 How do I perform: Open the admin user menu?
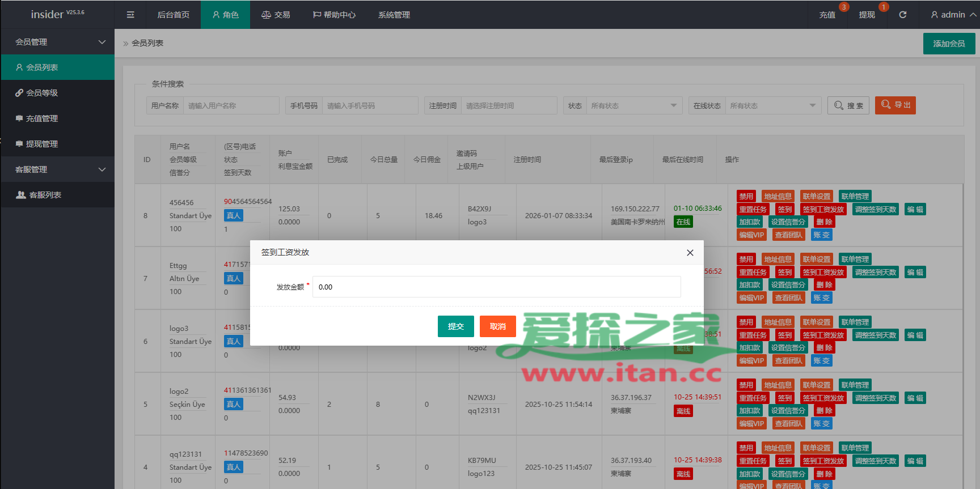point(953,15)
